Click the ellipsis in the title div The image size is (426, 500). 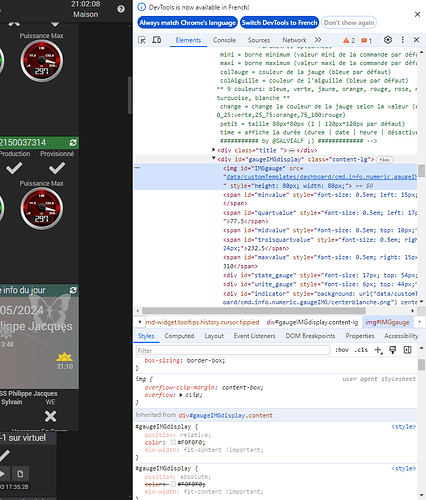[x=291, y=151]
